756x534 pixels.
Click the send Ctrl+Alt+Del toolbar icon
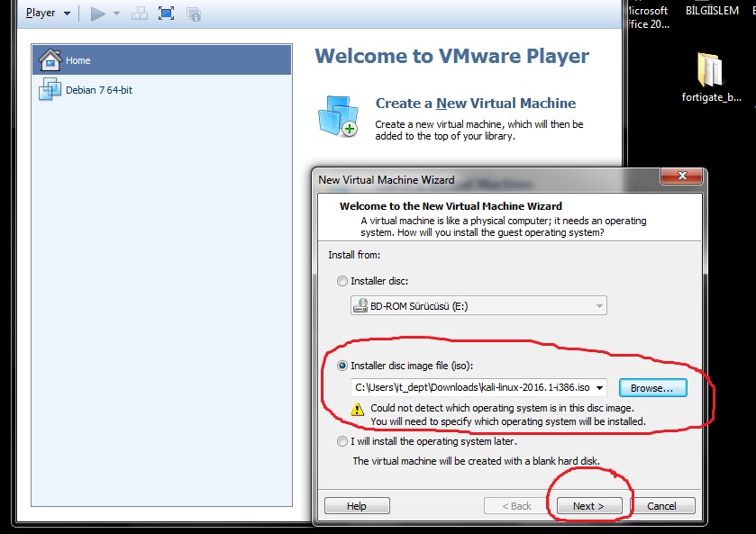pyautogui.click(x=140, y=14)
